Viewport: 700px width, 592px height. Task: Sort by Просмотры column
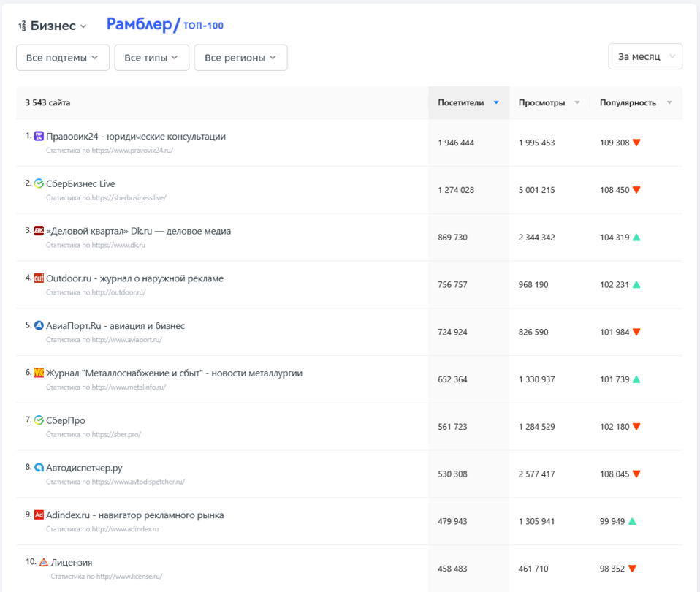tap(549, 102)
